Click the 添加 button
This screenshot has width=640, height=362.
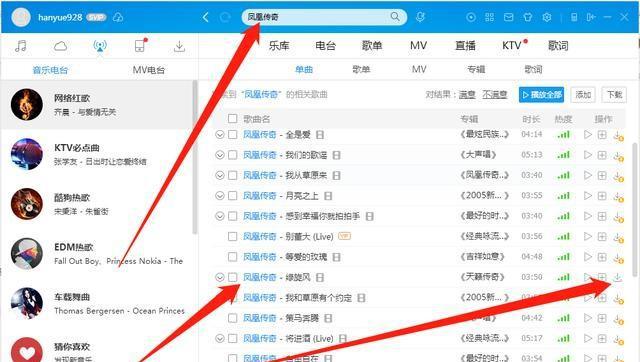[x=583, y=95]
